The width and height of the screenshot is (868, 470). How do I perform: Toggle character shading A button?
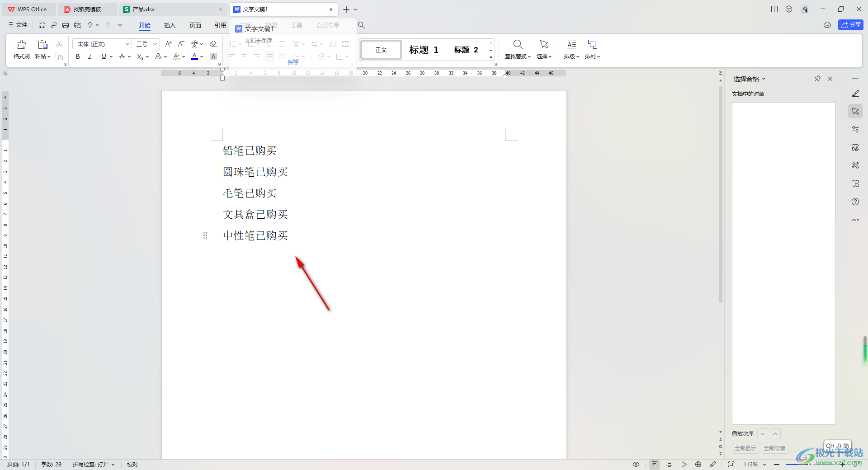[x=213, y=56]
